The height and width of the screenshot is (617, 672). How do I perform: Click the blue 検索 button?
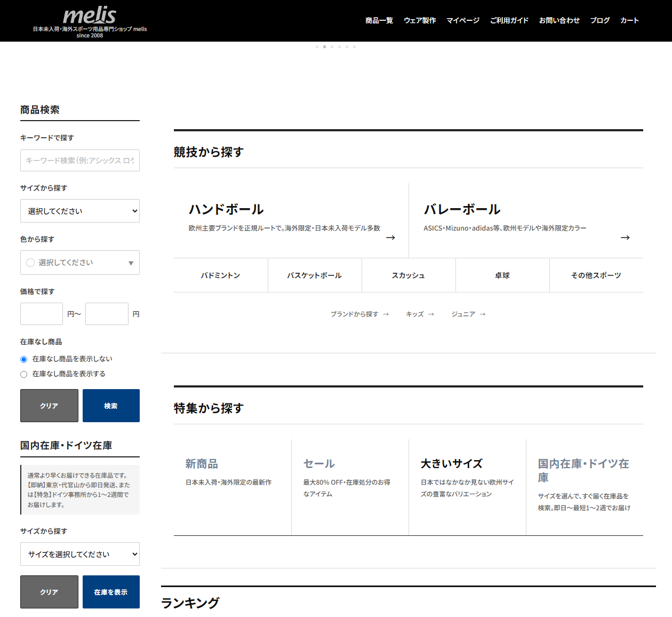pyautogui.click(x=111, y=406)
